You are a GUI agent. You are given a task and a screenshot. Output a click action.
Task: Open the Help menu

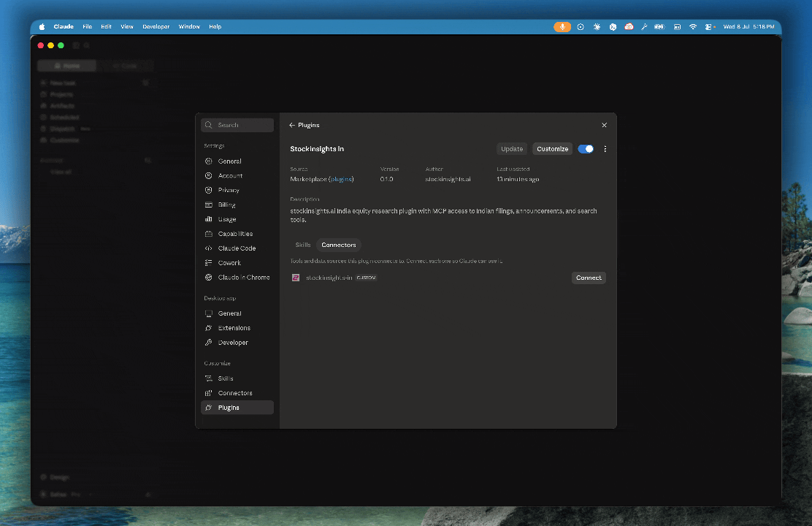click(x=215, y=27)
